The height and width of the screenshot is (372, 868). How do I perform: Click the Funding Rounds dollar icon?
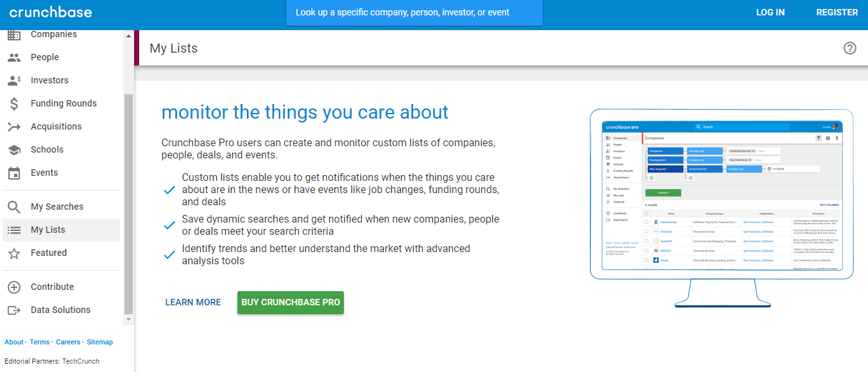pos(14,104)
